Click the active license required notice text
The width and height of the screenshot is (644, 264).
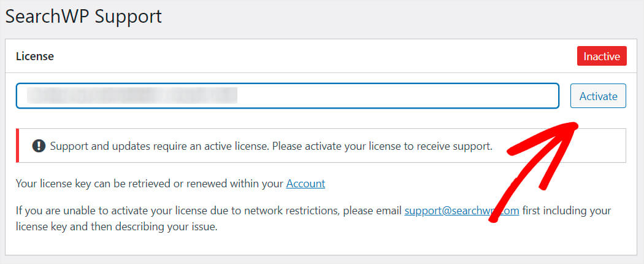click(x=271, y=146)
